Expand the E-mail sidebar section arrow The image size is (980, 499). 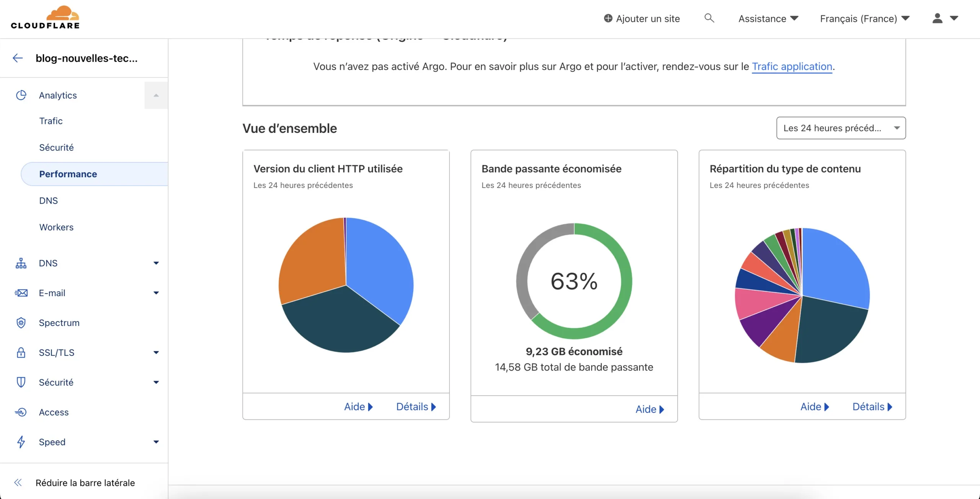(156, 293)
